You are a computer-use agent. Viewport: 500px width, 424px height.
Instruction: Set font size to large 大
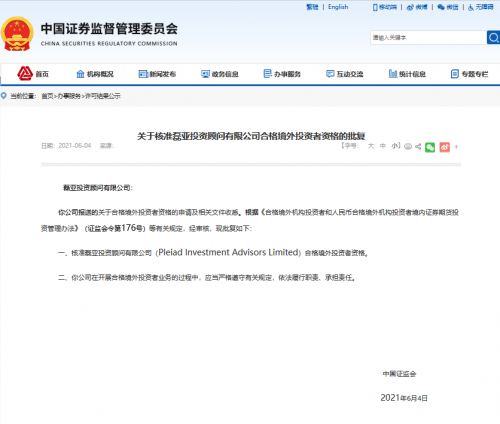point(371,146)
